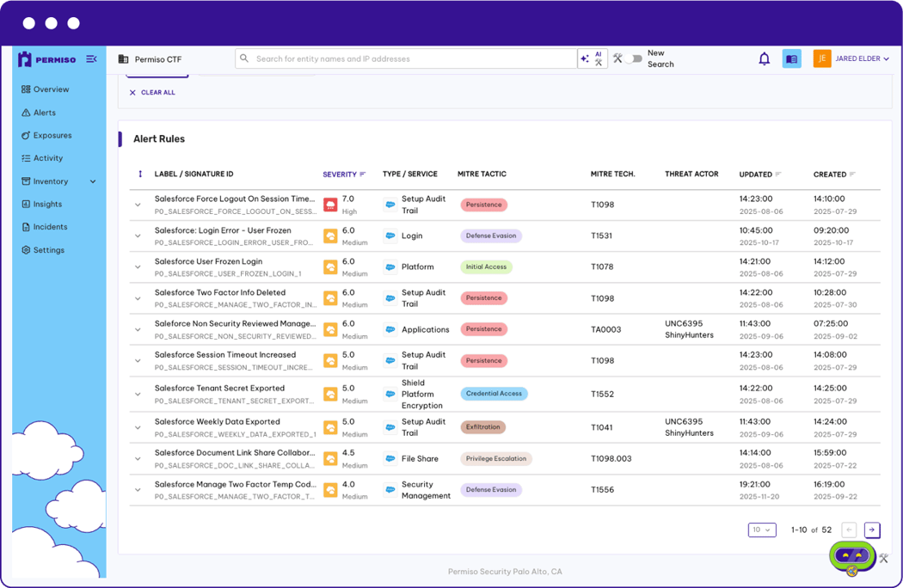This screenshot has height=588, width=903.
Task: Click CLEAR ALL to remove filters
Action: click(x=152, y=92)
